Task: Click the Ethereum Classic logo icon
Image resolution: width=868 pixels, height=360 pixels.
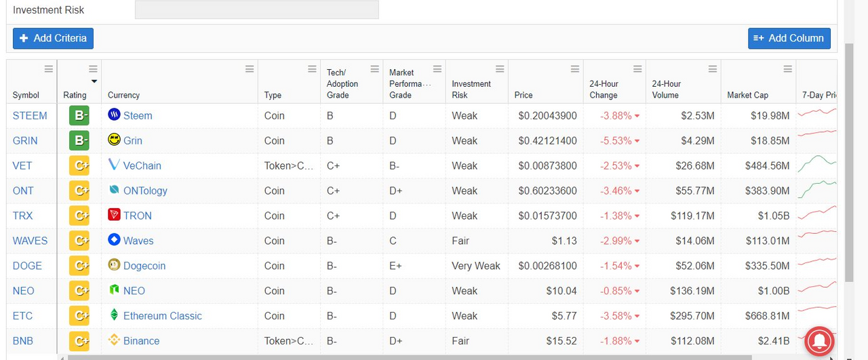Action: pos(114,315)
